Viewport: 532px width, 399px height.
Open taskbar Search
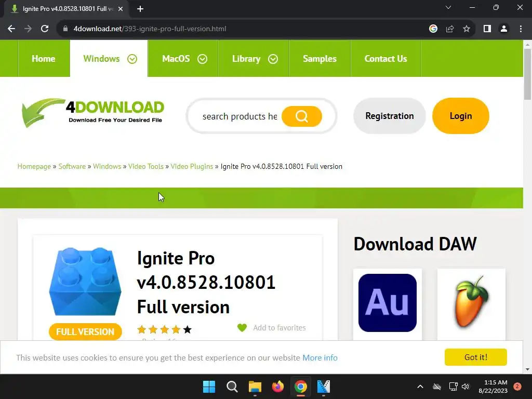click(232, 387)
